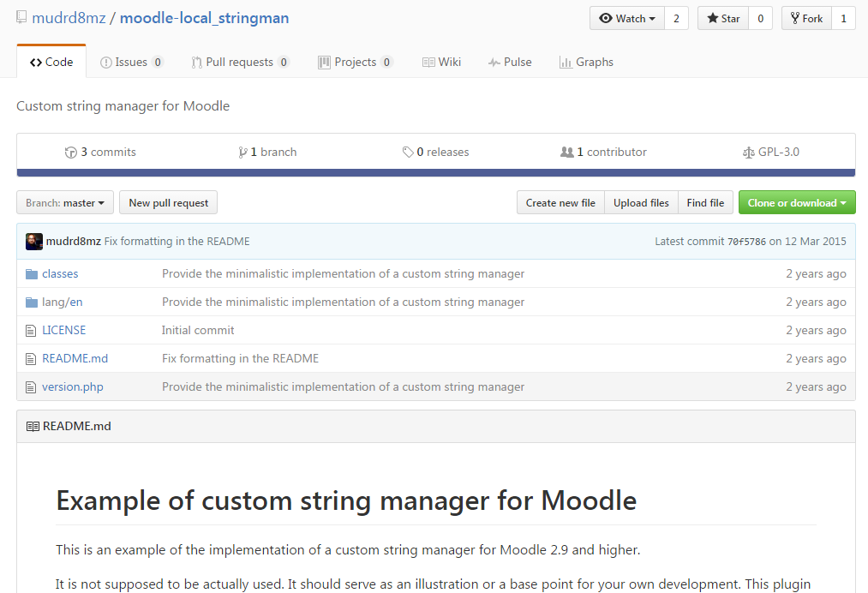This screenshot has height=593, width=868.
Task: Expand the Branch: master selector
Action: pyautogui.click(x=65, y=202)
